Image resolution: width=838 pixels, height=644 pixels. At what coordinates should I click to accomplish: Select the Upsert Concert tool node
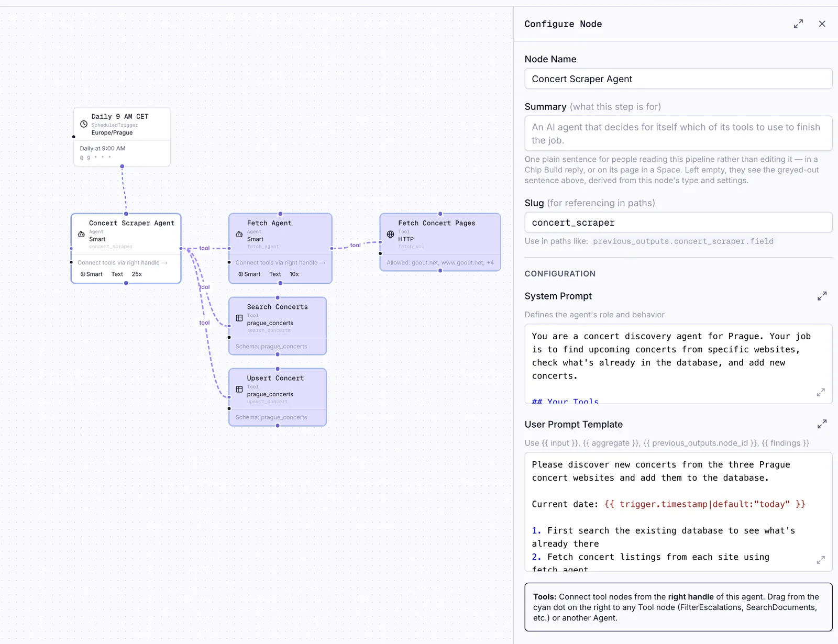(278, 397)
